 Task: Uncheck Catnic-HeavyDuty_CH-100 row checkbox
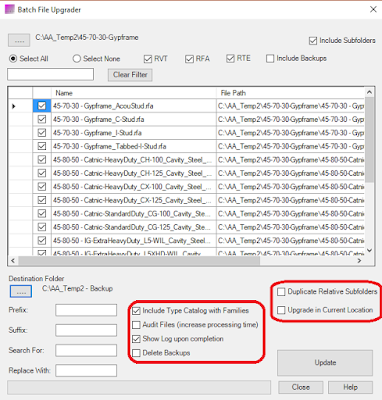tap(42, 160)
